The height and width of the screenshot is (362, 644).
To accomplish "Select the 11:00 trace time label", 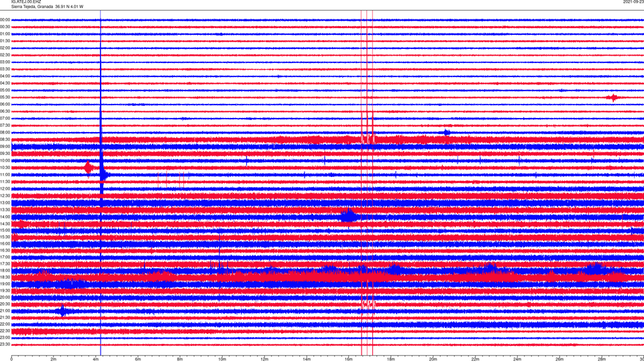I will click(x=5, y=174).
